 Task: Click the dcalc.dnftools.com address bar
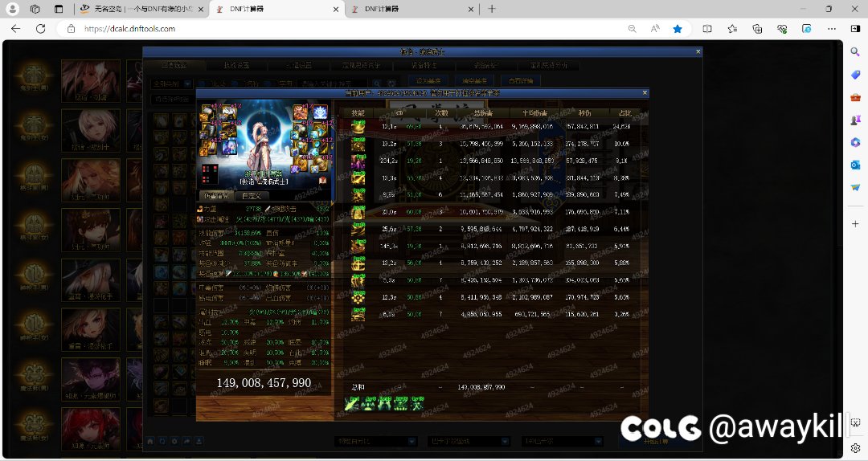coord(343,29)
